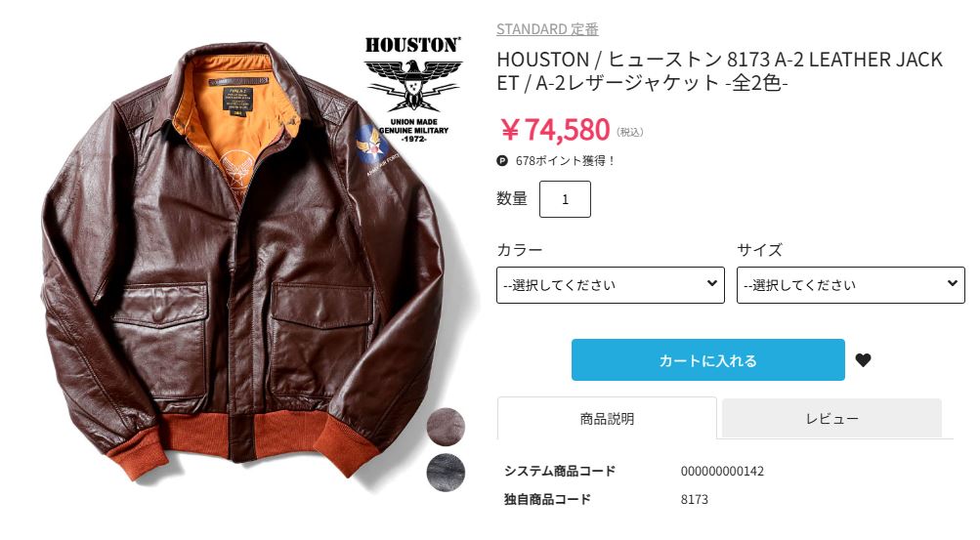Select the brown leather color swatch
The width and height of the screenshot is (980, 540).
tap(446, 427)
